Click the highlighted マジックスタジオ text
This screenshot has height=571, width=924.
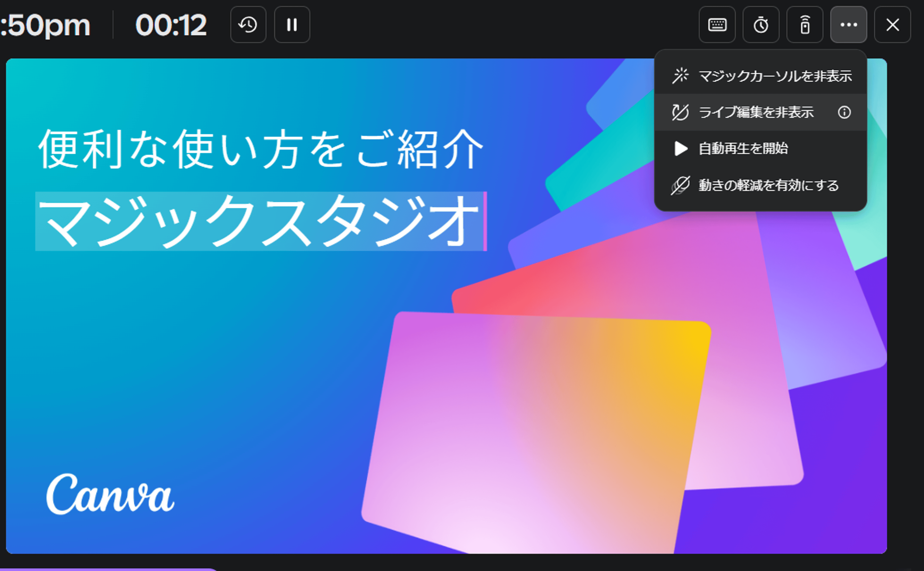point(260,221)
